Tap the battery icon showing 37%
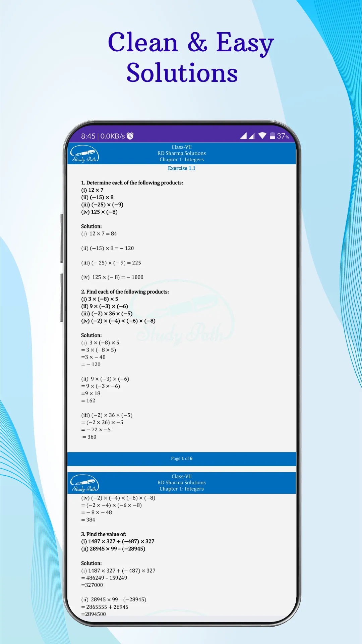This screenshot has height=644, width=362. [273, 136]
